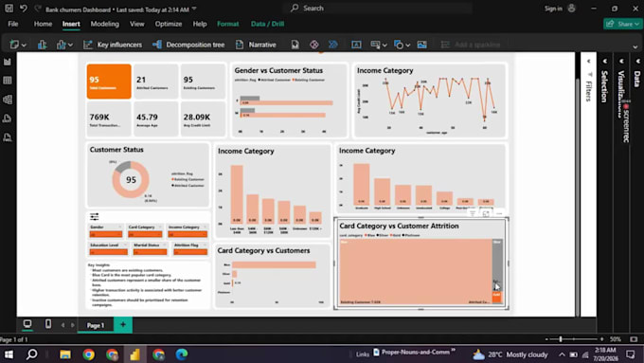Viewport: 644px width, 363px height.
Task: Expand the Filters pane
Action: click(x=588, y=62)
